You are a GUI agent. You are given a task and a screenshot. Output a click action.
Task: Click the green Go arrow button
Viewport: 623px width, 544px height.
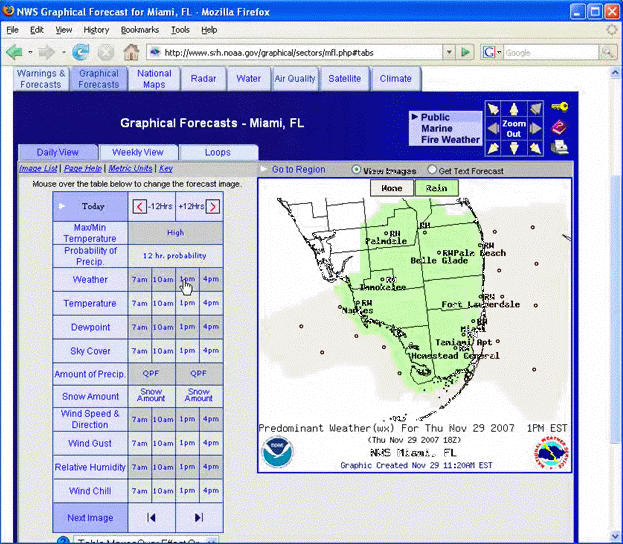point(465,52)
